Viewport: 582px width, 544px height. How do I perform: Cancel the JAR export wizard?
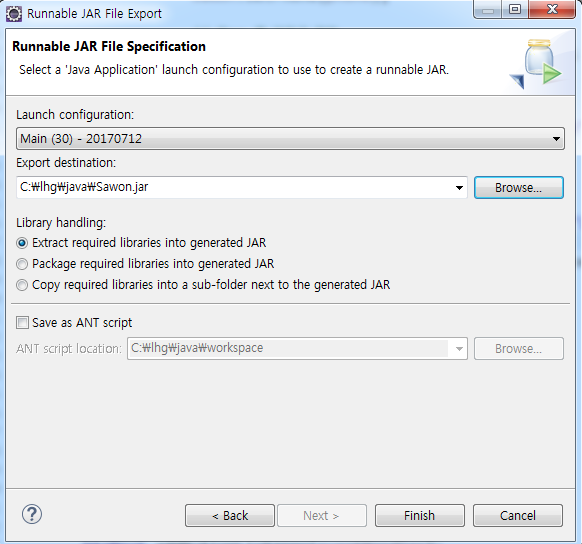[x=518, y=515]
